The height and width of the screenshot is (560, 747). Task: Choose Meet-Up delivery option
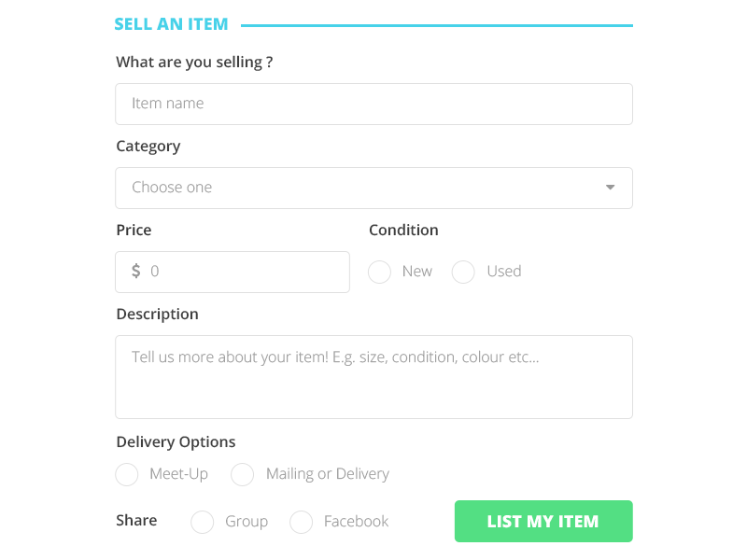(127, 474)
